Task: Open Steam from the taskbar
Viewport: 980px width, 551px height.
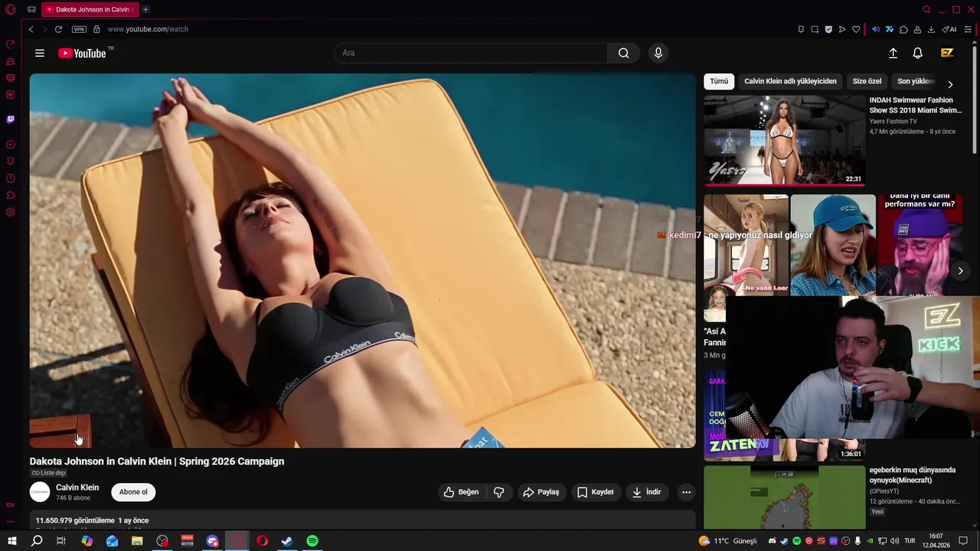Action: 287,541
